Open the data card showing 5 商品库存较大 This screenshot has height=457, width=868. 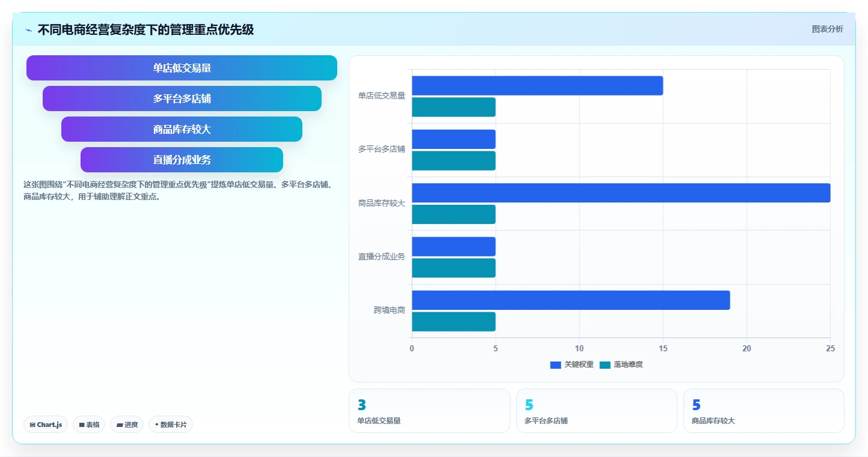click(x=763, y=411)
